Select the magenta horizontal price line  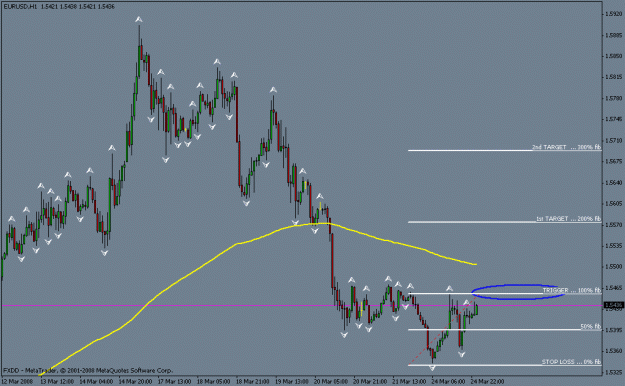tap(302, 305)
